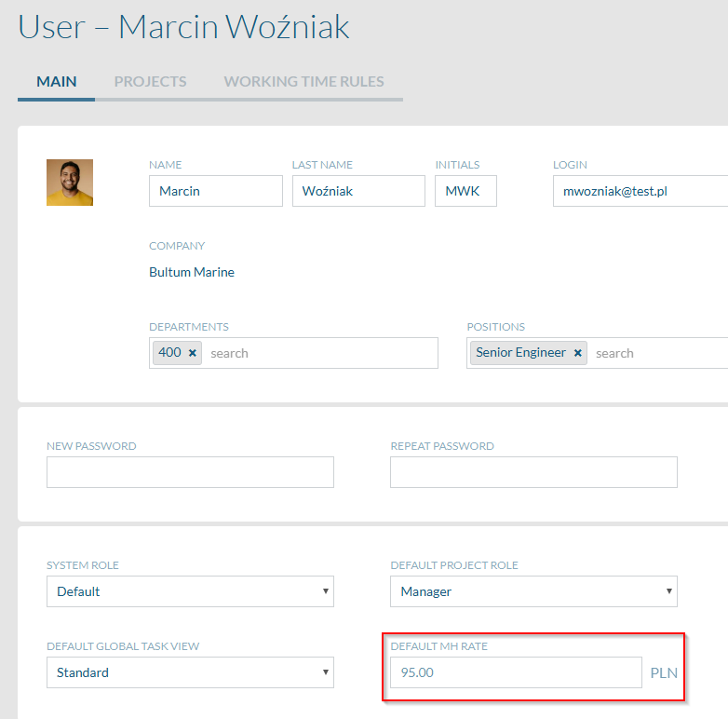Screen dimensions: 728x719
Task: Remove the 400 department tag
Action: [192, 353]
